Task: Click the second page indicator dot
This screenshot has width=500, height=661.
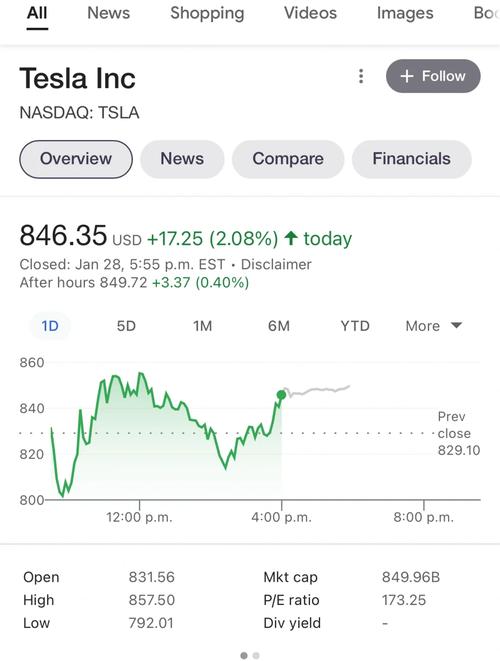Action: click(255, 656)
